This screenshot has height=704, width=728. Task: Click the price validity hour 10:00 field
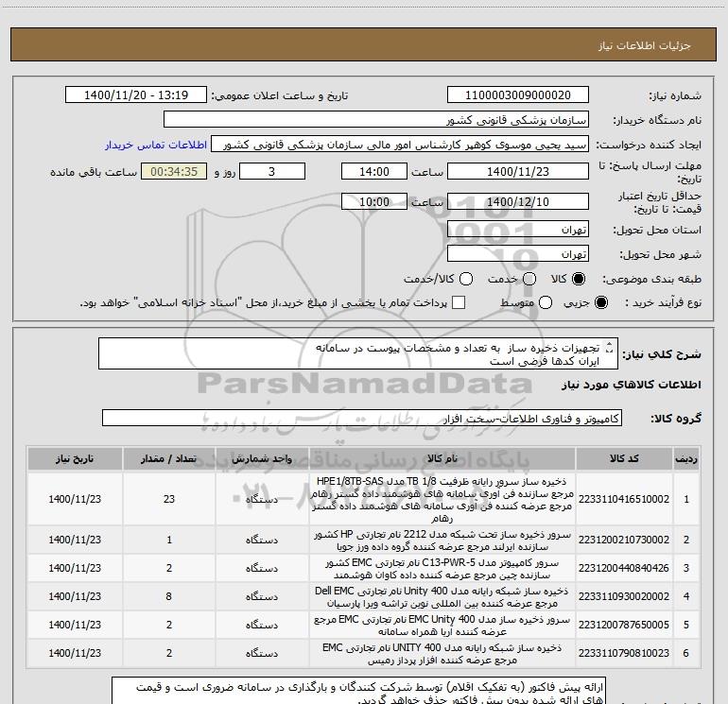374,201
